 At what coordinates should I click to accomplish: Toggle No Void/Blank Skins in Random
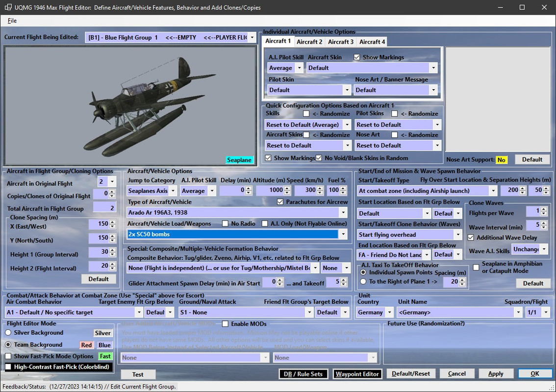319,158
